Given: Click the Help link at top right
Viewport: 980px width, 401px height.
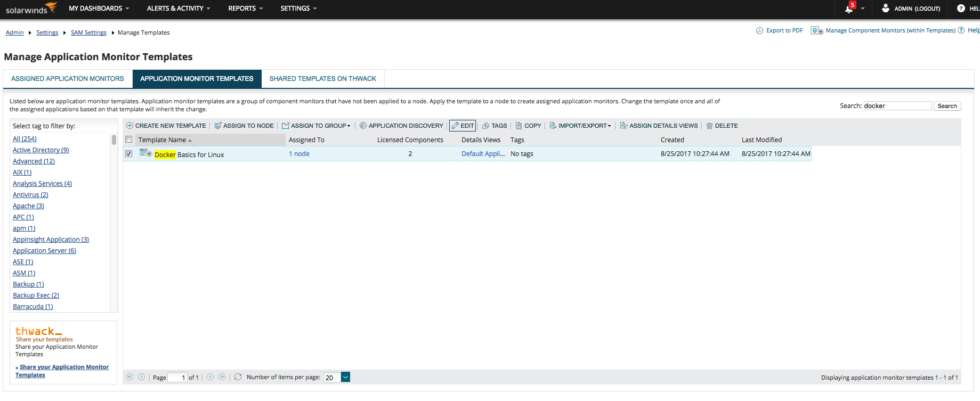Looking at the screenshot, I should pos(974,30).
